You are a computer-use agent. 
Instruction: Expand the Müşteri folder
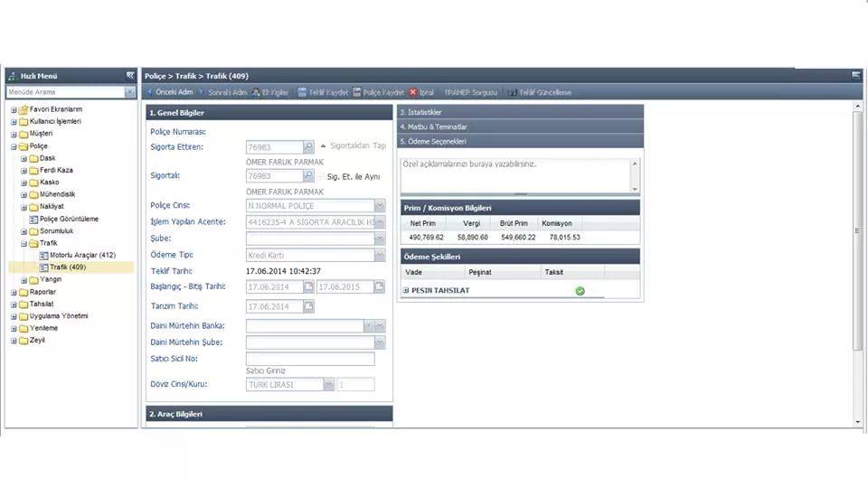coord(14,134)
